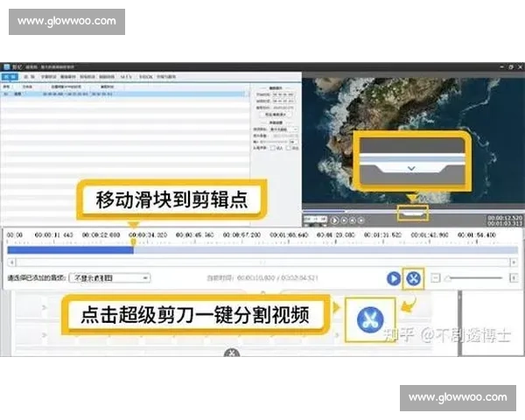This screenshot has width=525, height=420.
Task: Click the timeline scrollbar right arrow
Action: click(x=514, y=262)
